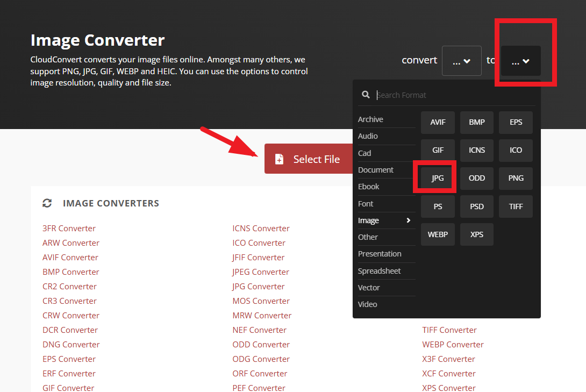Open 3FR Converter link
Viewport: 586px width, 392px height.
tap(69, 229)
